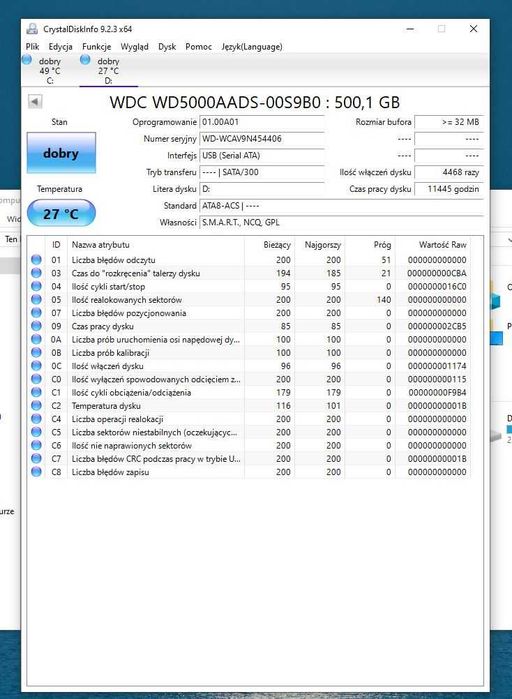Screen dimensions: 512x699
Task: Click the CrystalDiskInfo app icon in title bar
Action: [x=32, y=29]
